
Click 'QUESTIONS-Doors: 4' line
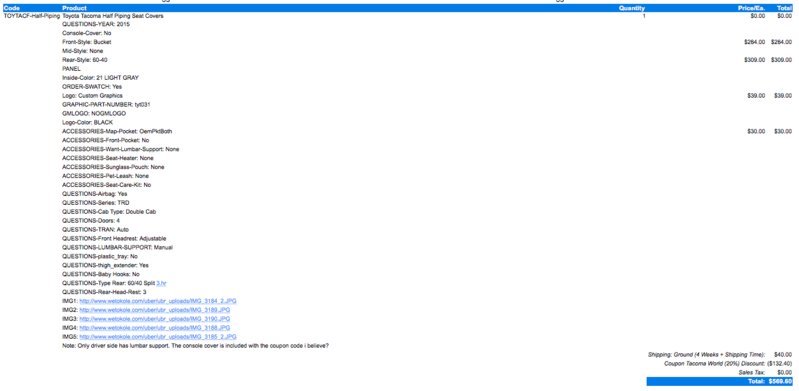(x=91, y=221)
